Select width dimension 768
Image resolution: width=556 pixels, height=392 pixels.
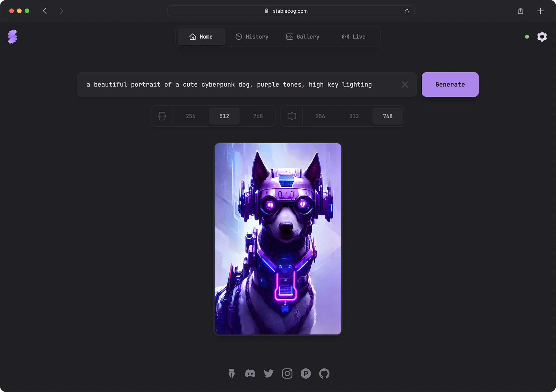(258, 116)
